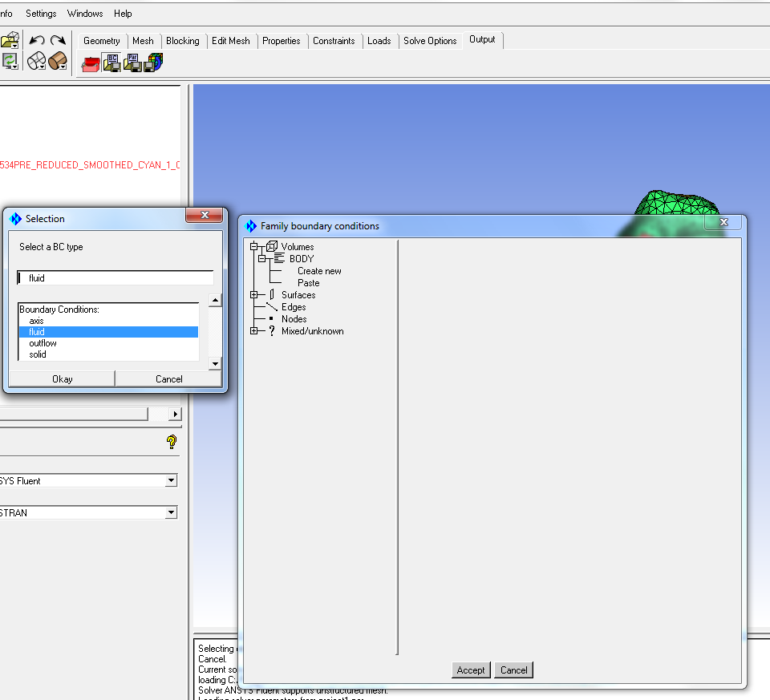Click scroll down arrow in BC list
770x700 pixels.
click(x=215, y=364)
